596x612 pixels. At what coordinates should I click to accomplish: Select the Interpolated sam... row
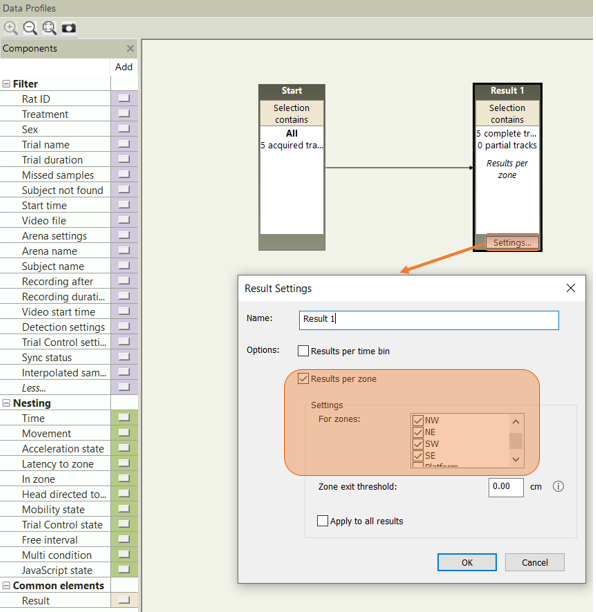[x=55, y=372]
